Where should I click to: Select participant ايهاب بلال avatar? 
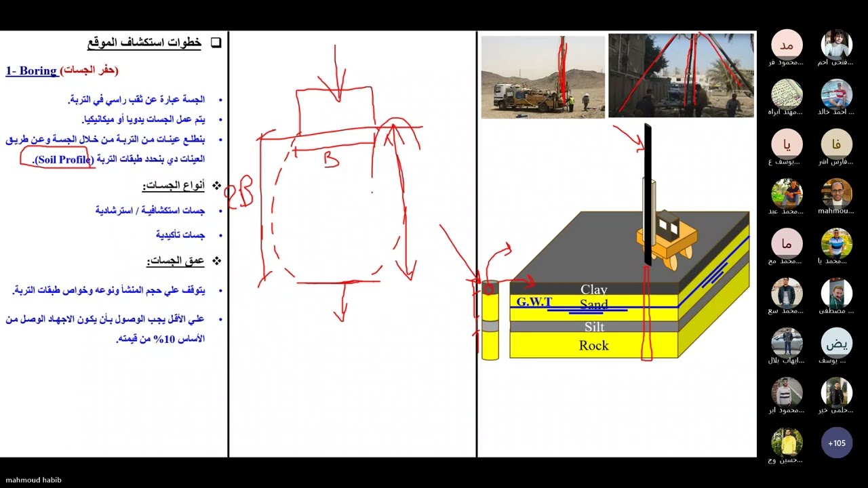coord(787,343)
